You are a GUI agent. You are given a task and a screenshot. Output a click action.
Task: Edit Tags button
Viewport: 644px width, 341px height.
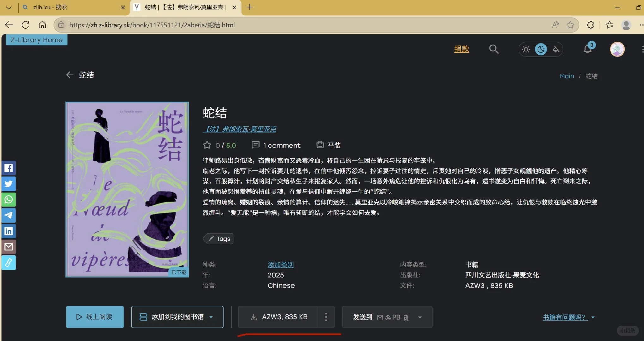pyautogui.click(x=218, y=239)
